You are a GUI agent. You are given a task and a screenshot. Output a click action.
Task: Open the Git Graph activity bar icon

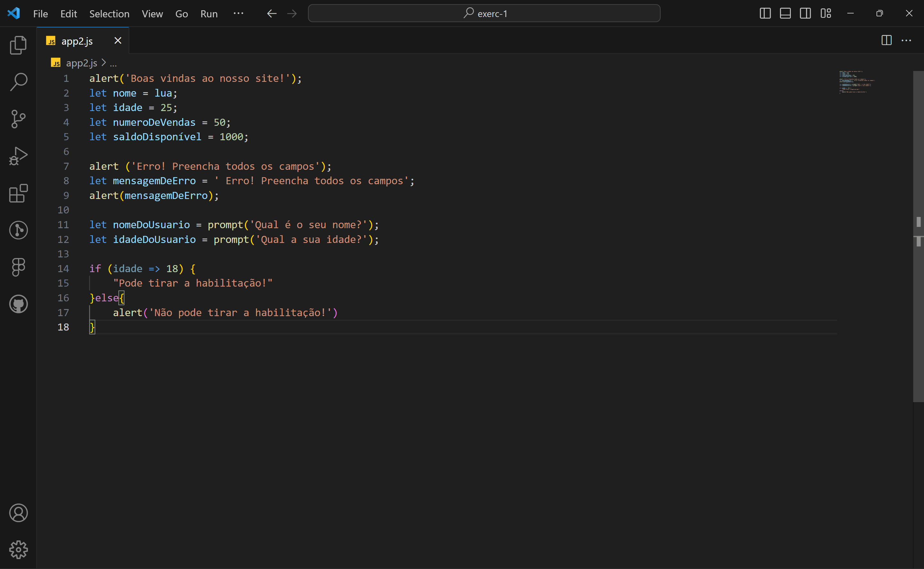[18, 230]
